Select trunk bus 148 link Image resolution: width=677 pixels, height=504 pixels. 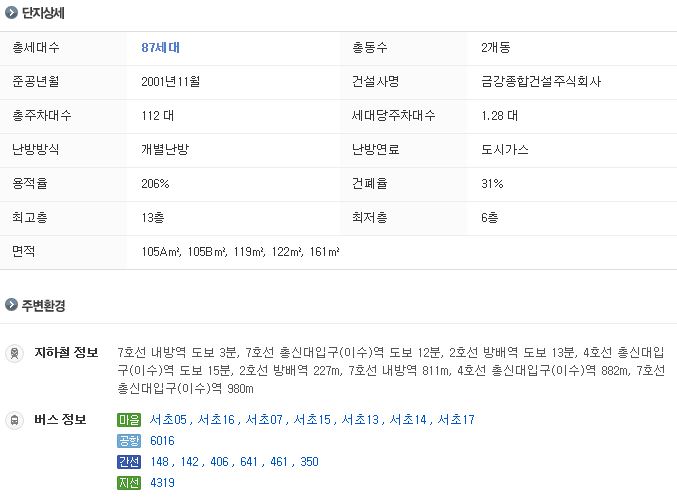click(159, 462)
